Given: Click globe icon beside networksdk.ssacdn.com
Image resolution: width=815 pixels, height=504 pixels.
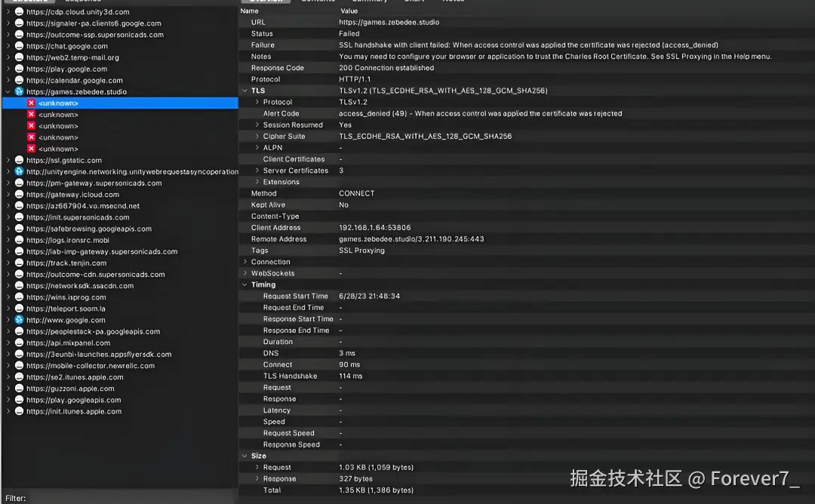Looking at the screenshot, I should click(x=19, y=286).
